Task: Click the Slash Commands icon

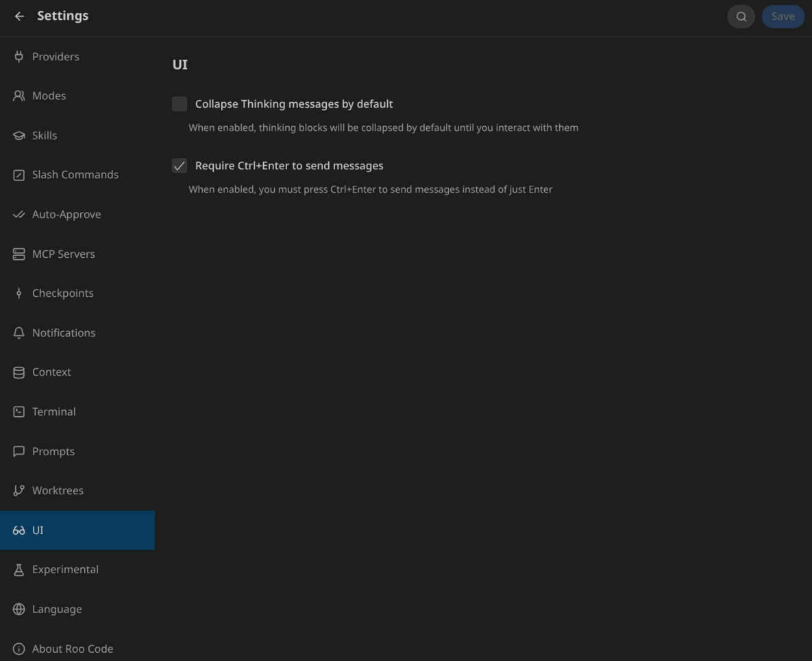Action: [19, 174]
